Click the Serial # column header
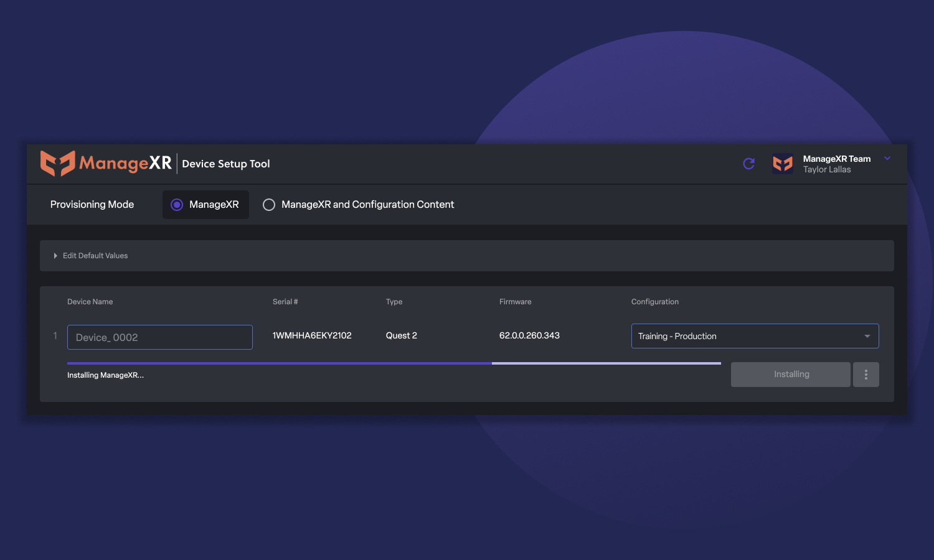 click(285, 302)
